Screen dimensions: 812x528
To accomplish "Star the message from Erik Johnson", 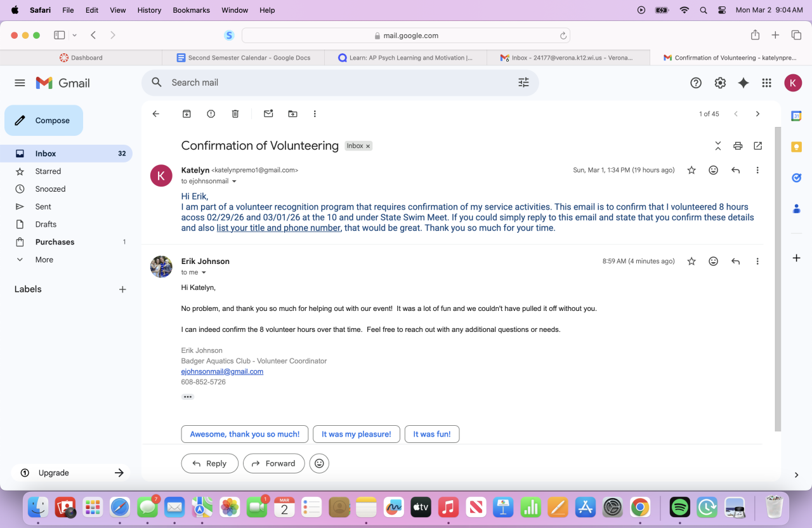I will (691, 261).
